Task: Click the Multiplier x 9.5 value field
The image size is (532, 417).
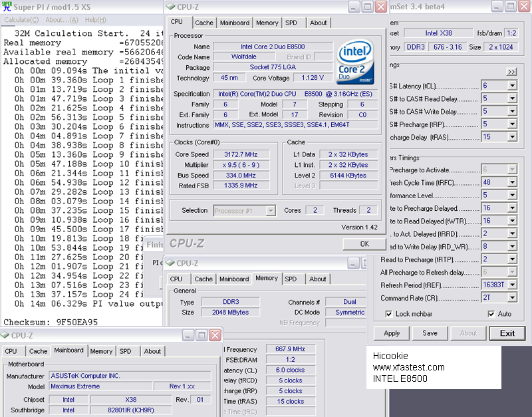Action: click(x=241, y=165)
